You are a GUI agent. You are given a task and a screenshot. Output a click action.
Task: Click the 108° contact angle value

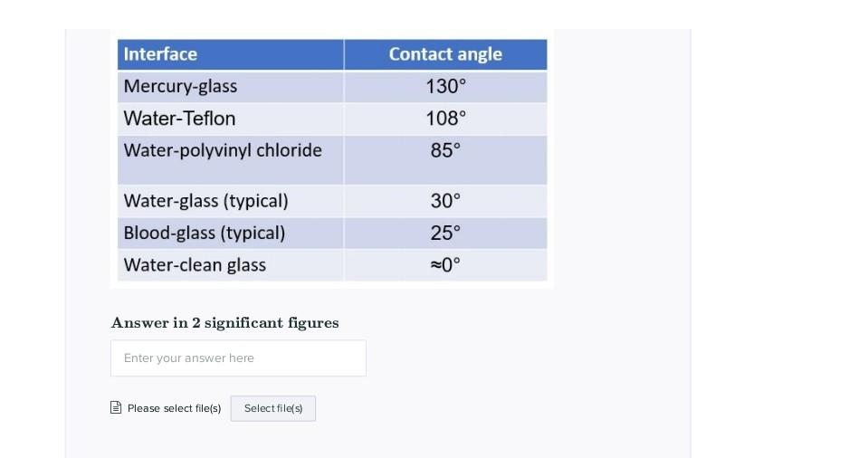pos(445,119)
